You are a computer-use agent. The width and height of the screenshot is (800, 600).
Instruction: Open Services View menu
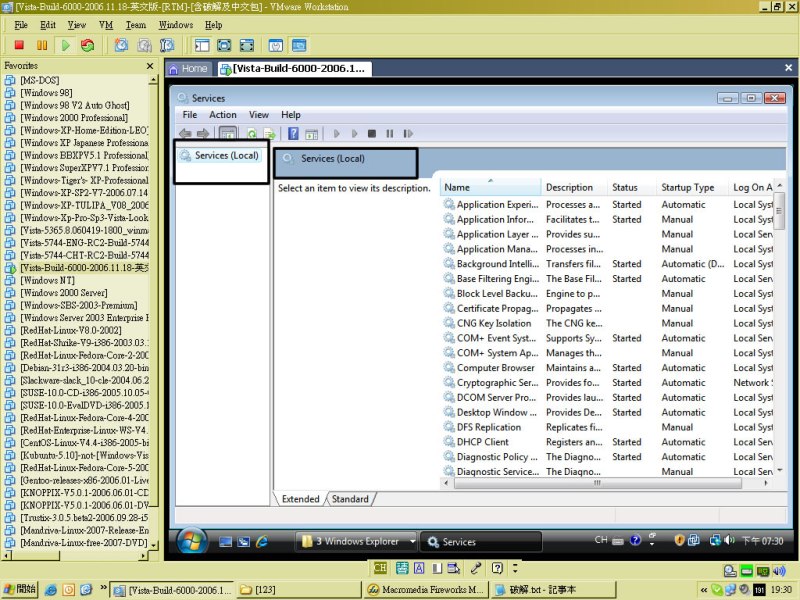click(x=259, y=115)
